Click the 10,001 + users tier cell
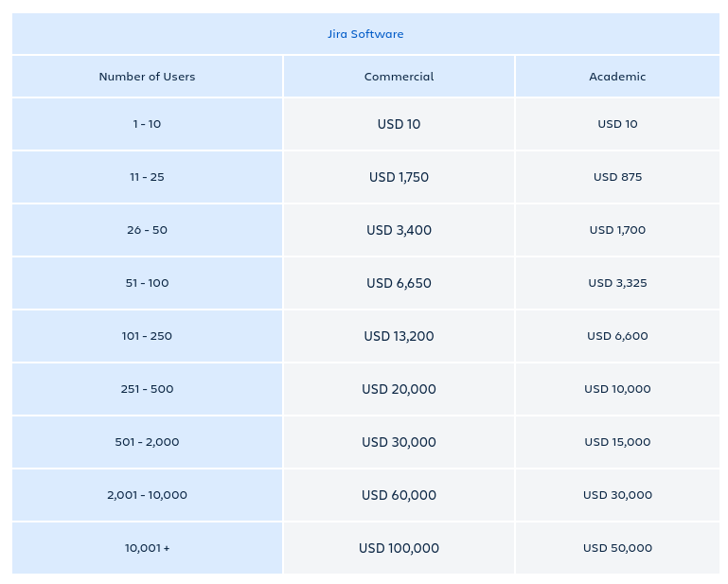The image size is (728, 584). pos(147,548)
